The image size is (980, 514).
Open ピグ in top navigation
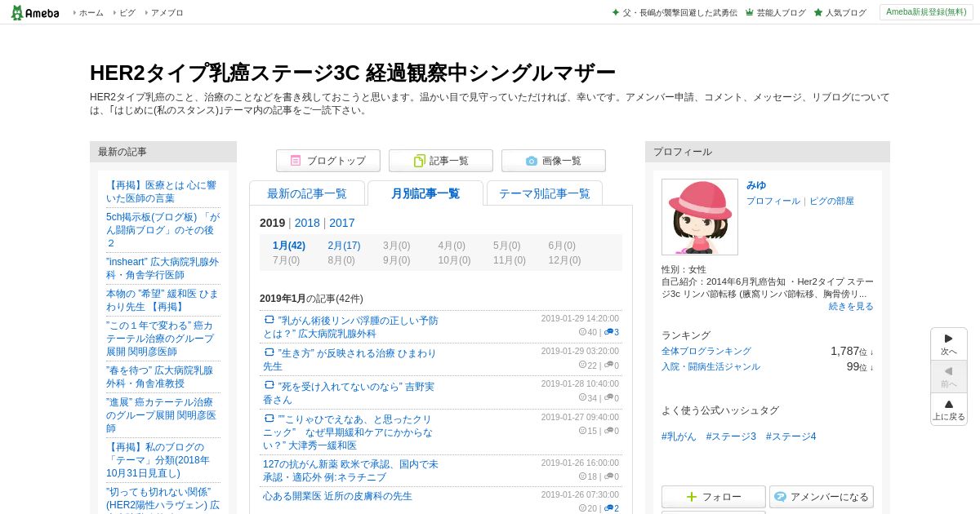point(127,13)
